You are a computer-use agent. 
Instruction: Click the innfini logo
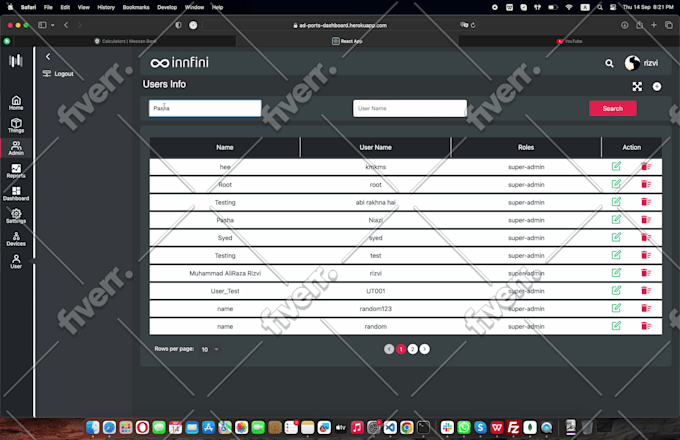click(x=179, y=62)
